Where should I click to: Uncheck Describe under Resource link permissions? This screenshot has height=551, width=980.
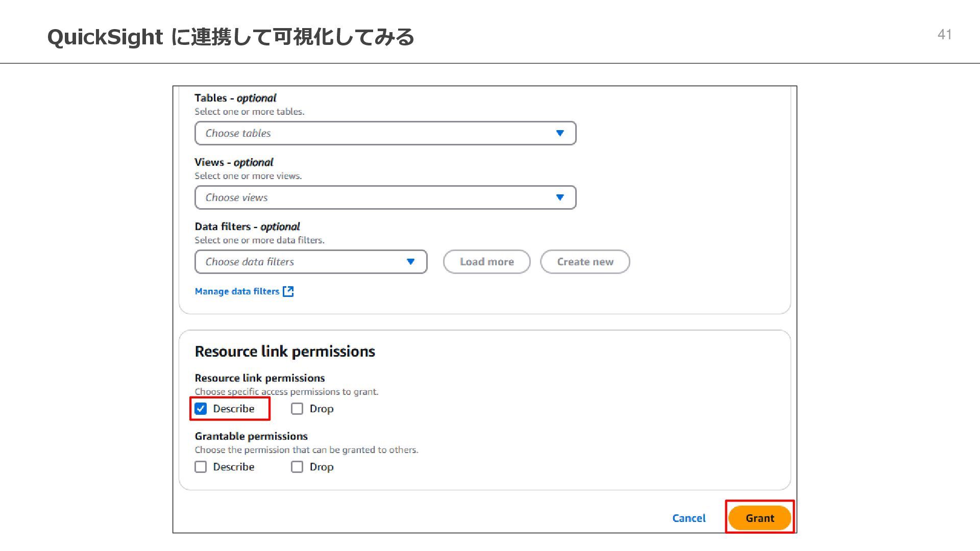(x=201, y=409)
